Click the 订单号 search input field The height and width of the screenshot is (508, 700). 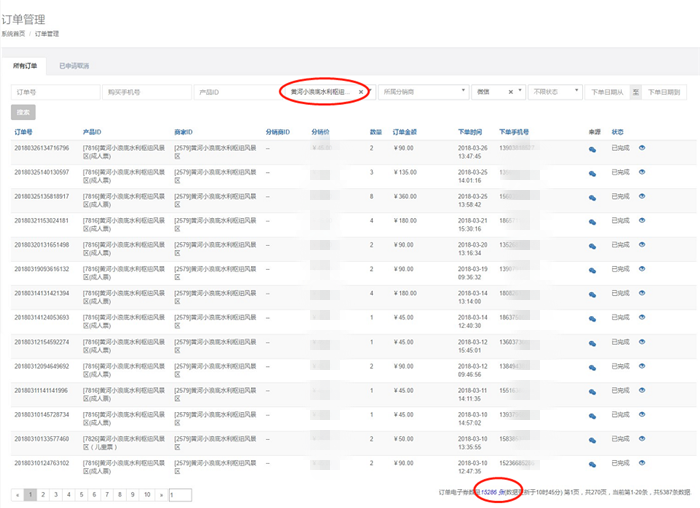[55, 92]
